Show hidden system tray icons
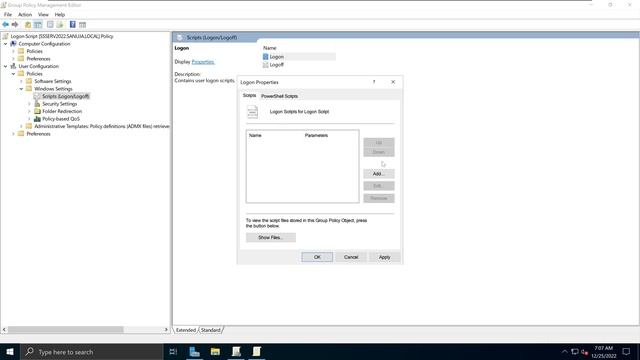 pyautogui.click(x=564, y=351)
